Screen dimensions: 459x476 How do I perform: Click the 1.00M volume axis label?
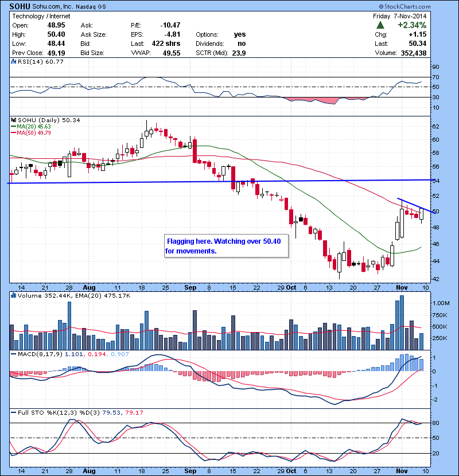coord(441,303)
